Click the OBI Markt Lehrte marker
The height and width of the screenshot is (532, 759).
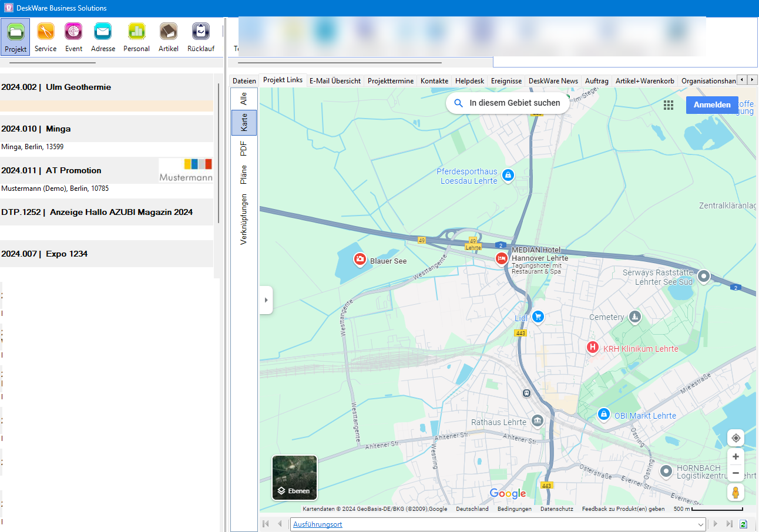603,415
